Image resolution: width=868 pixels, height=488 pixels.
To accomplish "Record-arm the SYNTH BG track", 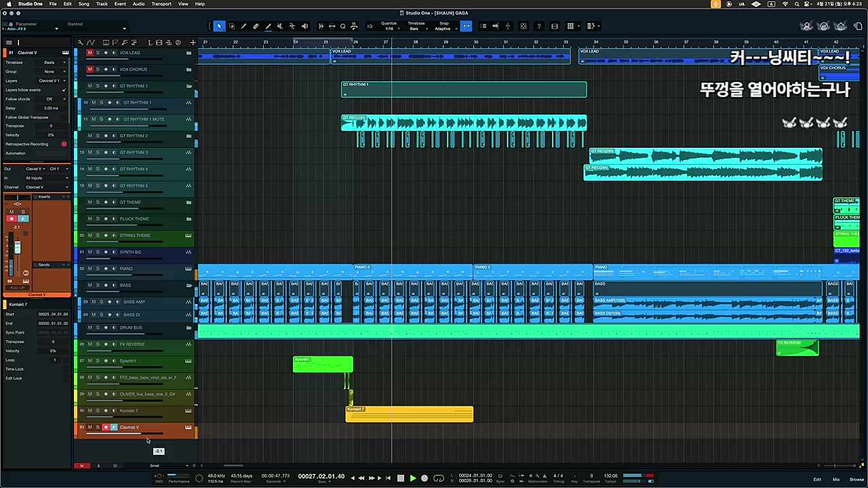I will tap(106, 252).
